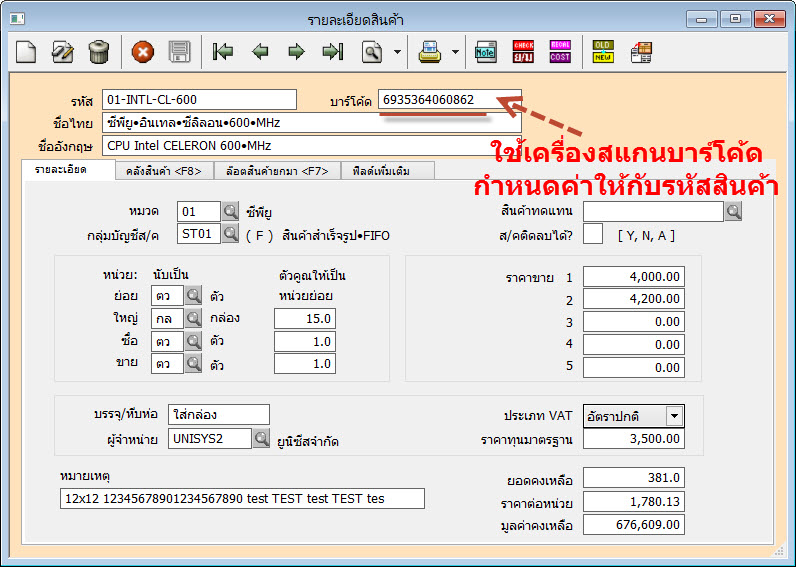796x567 pixels.
Task: Click the ซื้อ multiplier field 1.0
Action: pyautogui.click(x=305, y=341)
